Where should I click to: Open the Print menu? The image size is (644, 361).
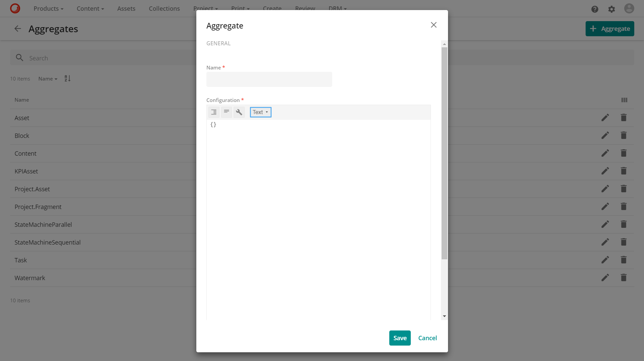click(x=240, y=8)
